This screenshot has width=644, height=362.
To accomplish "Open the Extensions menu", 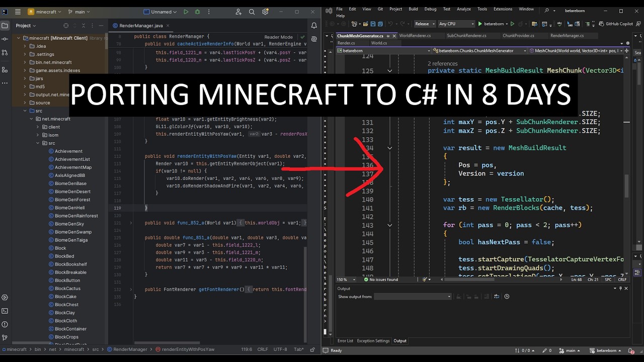I will [503, 9].
